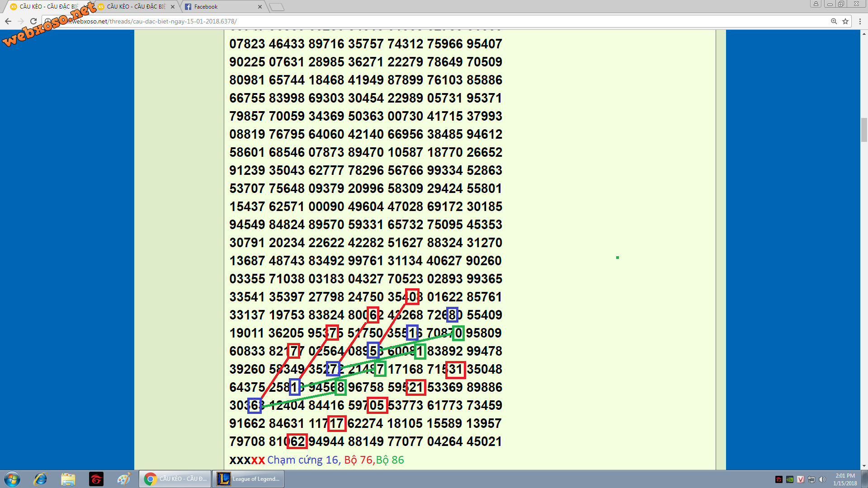Click the blue text Chạm cứng 16
The height and width of the screenshot is (488, 868).
302,460
